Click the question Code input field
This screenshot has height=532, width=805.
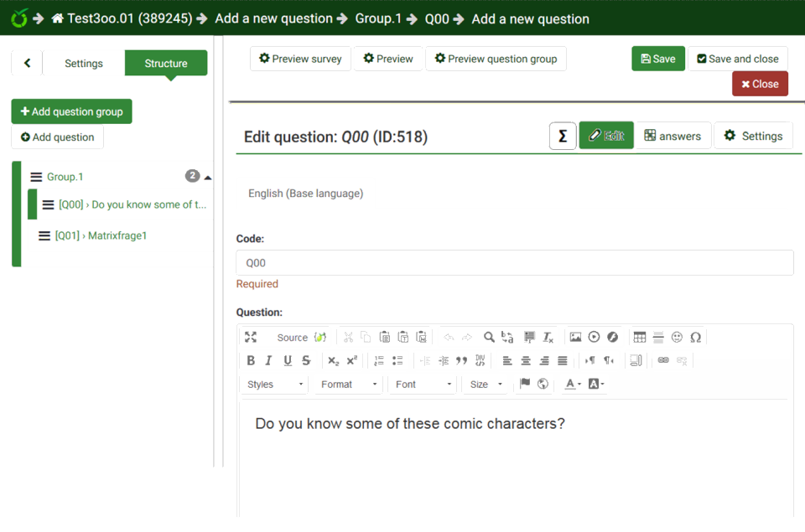coord(515,263)
